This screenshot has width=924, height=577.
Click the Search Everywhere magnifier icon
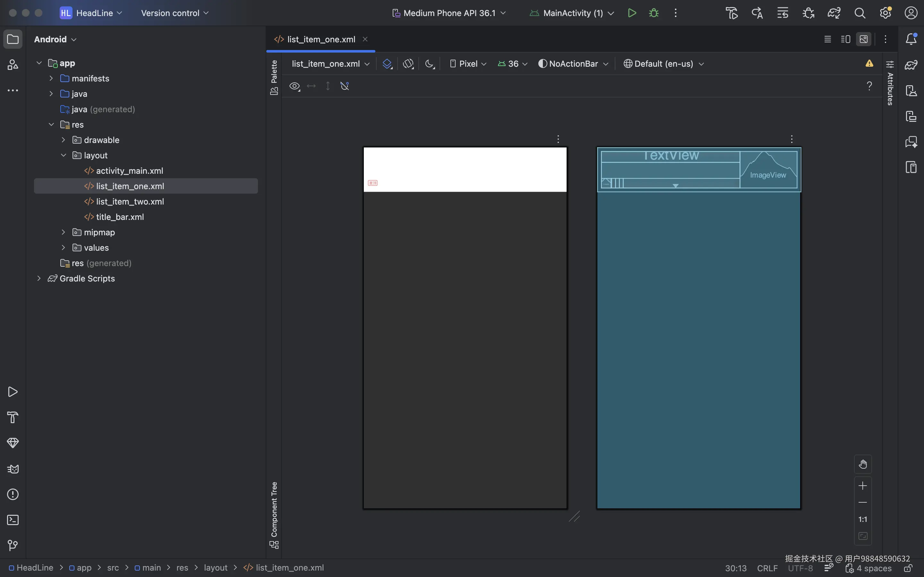(x=860, y=13)
